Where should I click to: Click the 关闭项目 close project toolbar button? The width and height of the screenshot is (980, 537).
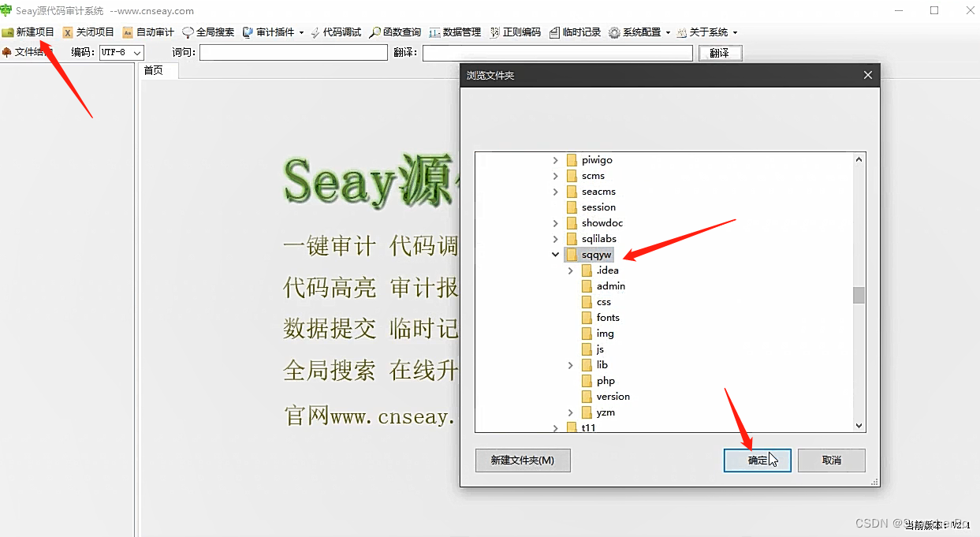point(88,32)
